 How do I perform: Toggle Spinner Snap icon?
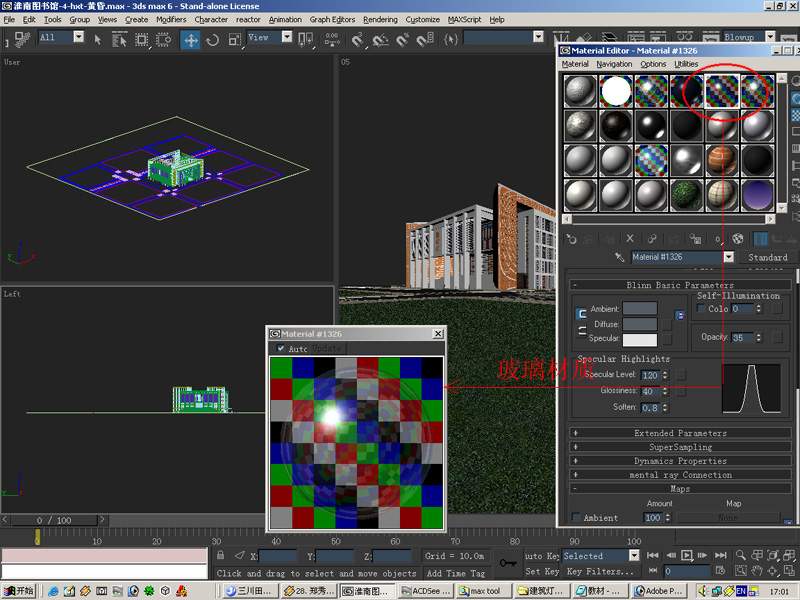click(x=425, y=39)
